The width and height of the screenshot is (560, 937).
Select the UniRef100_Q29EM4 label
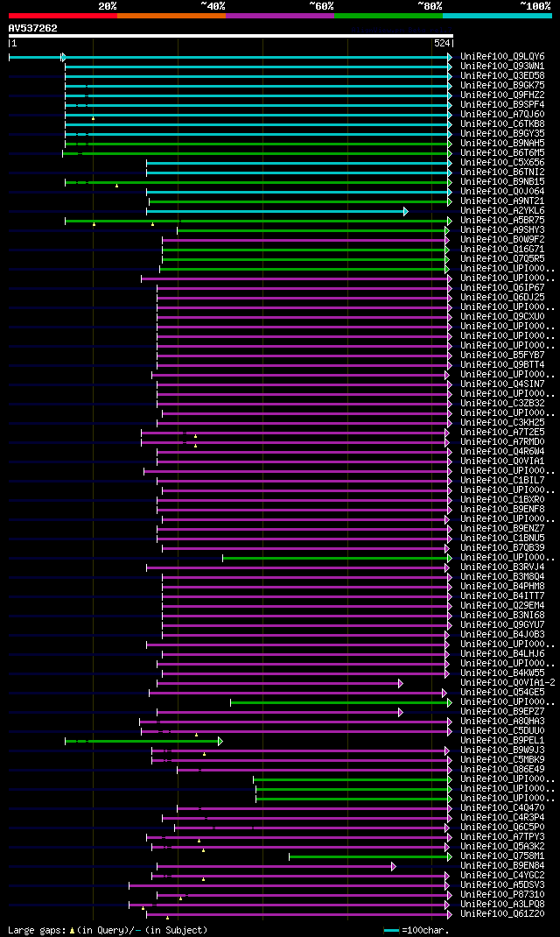click(x=502, y=606)
